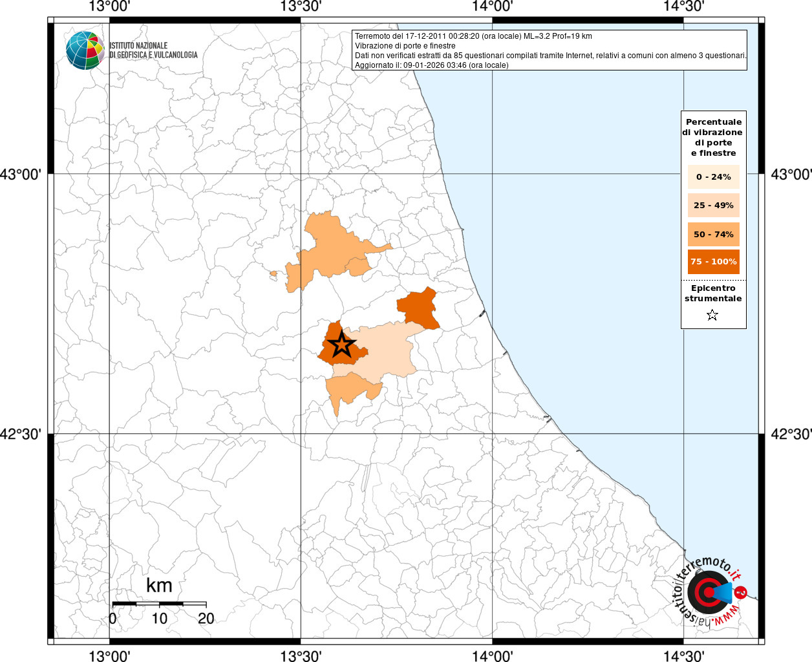Screen dimensions: 812x662
Task: Click the 'Dati non verificati' line
Action: [x=551, y=56]
